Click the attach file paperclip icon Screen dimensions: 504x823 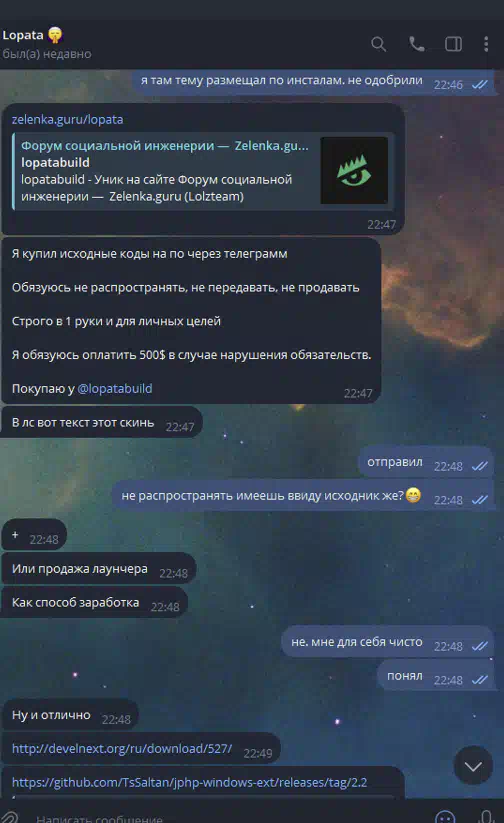[x=9, y=817]
